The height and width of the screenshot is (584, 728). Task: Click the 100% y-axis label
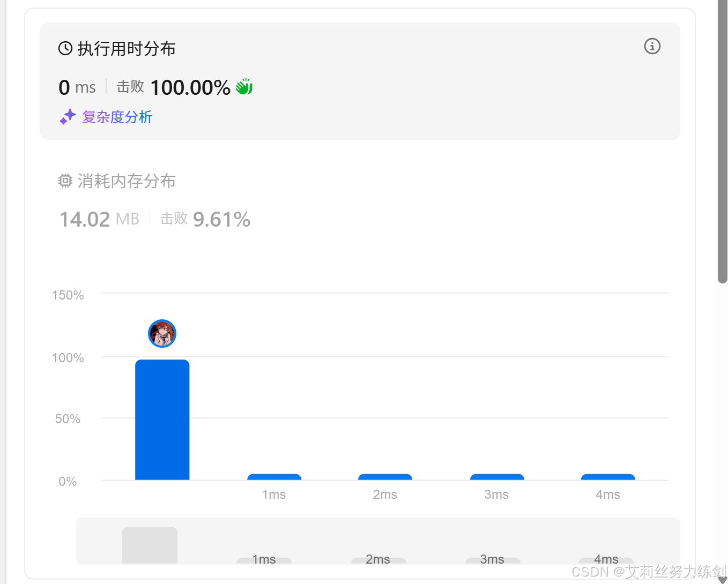click(68, 358)
